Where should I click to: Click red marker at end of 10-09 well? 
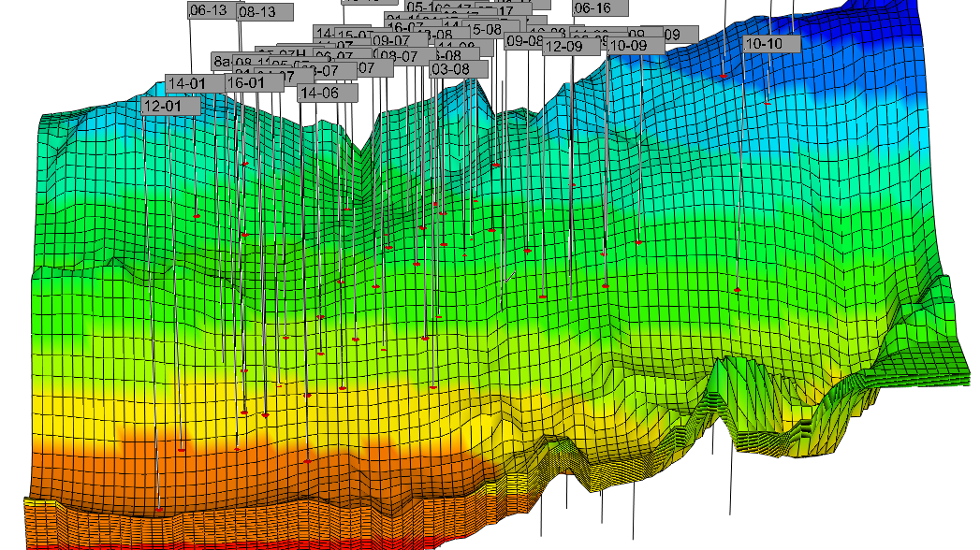(x=638, y=242)
